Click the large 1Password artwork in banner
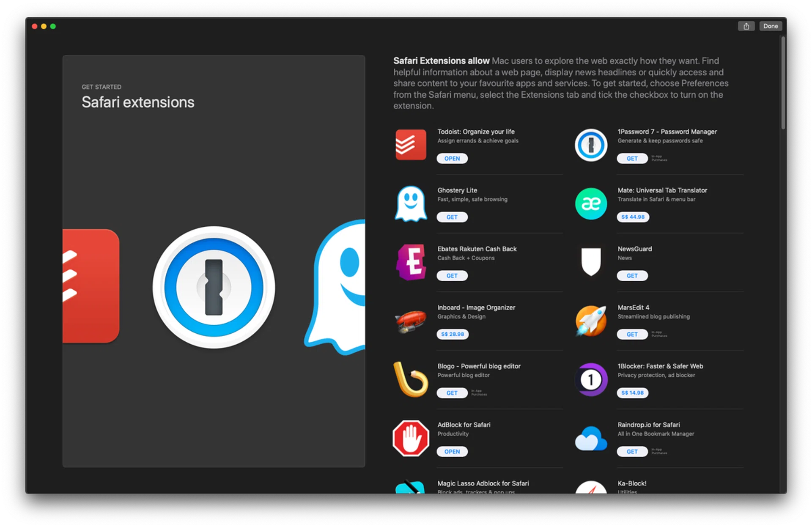812x527 pixels. (214, 288)
